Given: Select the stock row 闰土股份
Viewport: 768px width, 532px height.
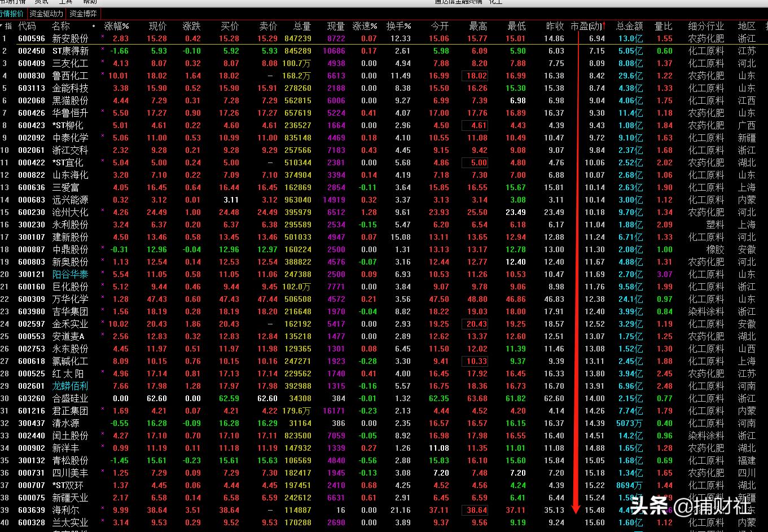Looking at the screenshot, I should click(x=70, y=436).
